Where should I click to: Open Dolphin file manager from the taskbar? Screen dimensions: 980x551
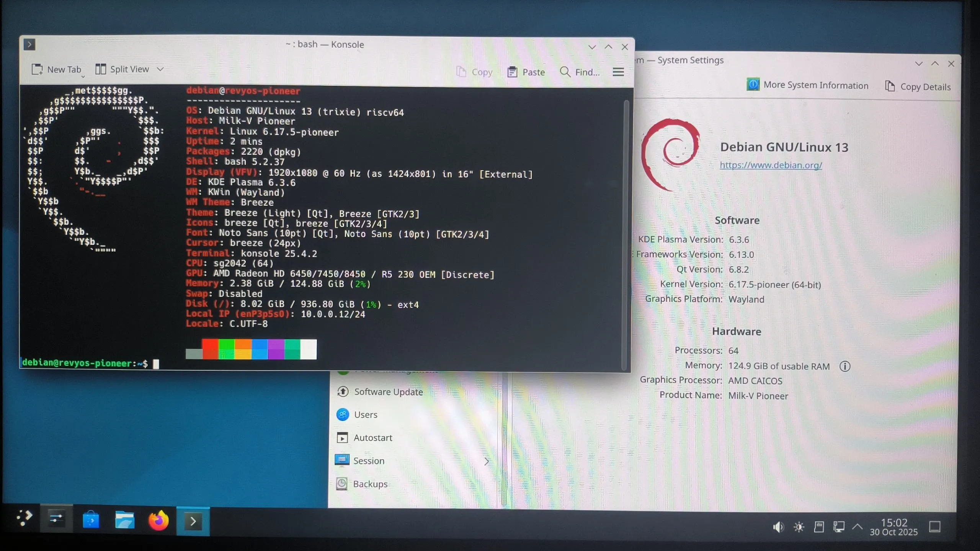click(124, 520)
